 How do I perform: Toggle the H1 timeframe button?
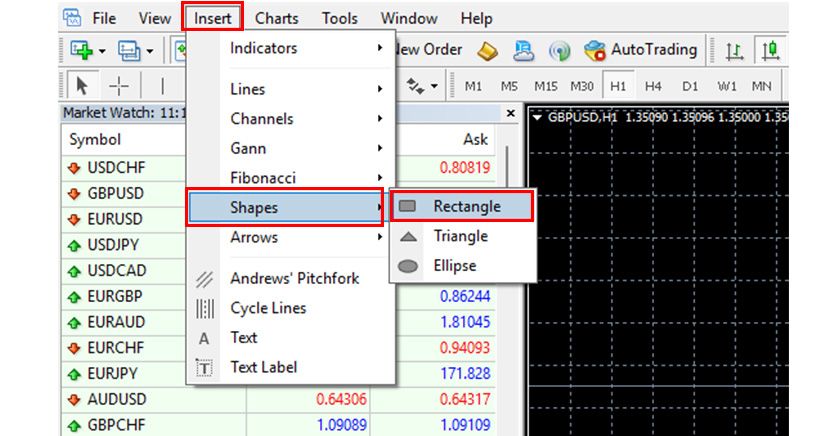coord(618,86)
